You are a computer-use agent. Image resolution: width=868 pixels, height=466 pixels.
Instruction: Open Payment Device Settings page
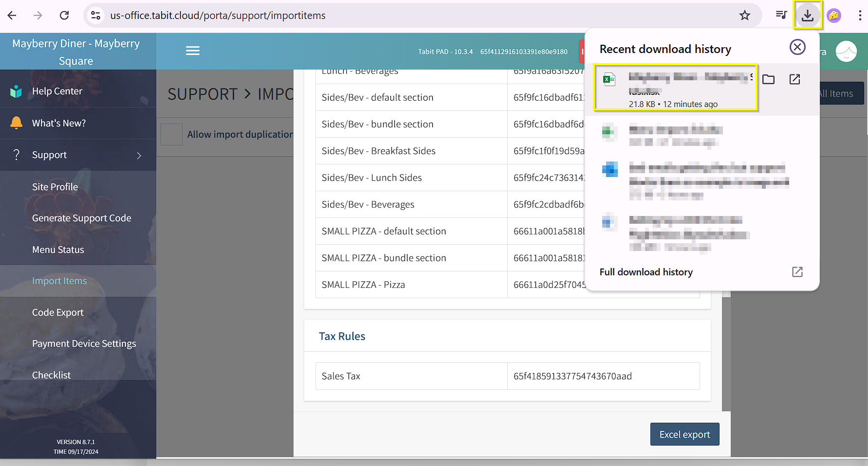pyautogui.click(x=84, y=344)
